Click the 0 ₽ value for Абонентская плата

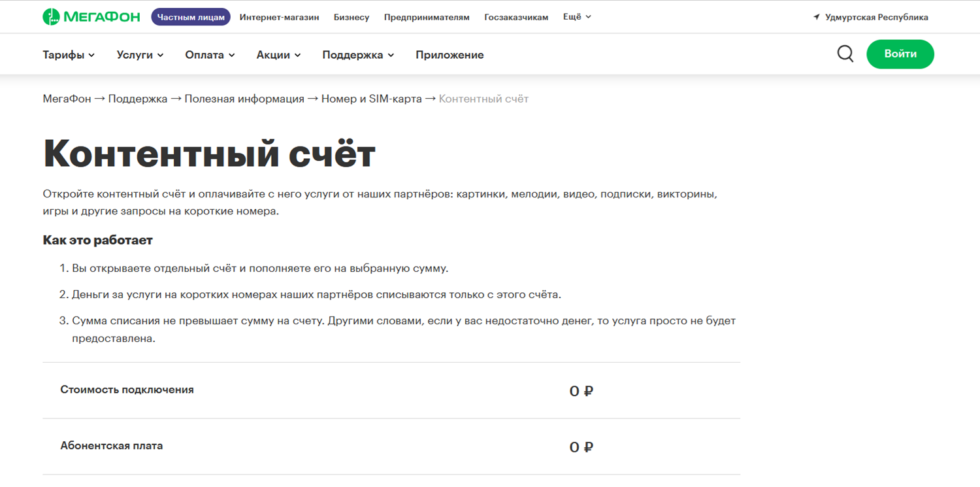click(581, 447)
